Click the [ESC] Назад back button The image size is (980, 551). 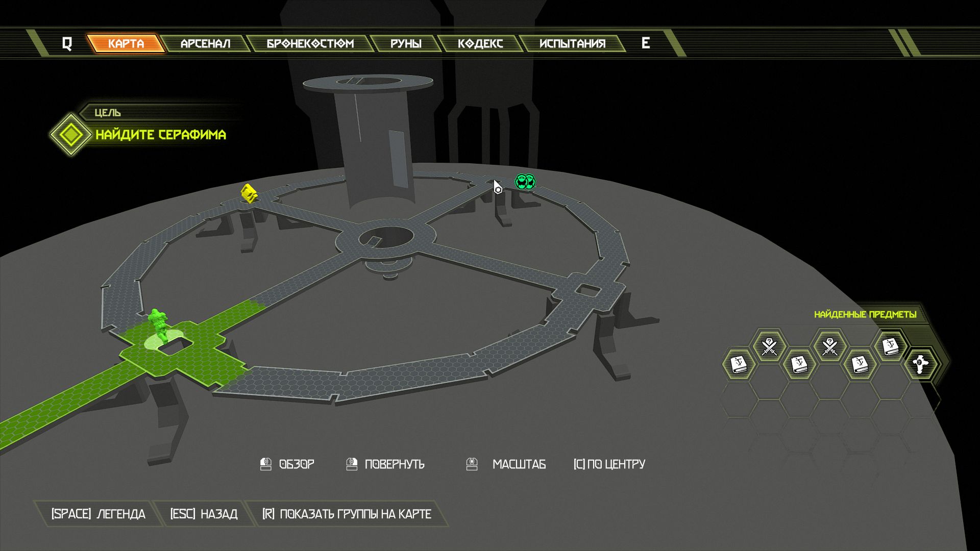204,514
